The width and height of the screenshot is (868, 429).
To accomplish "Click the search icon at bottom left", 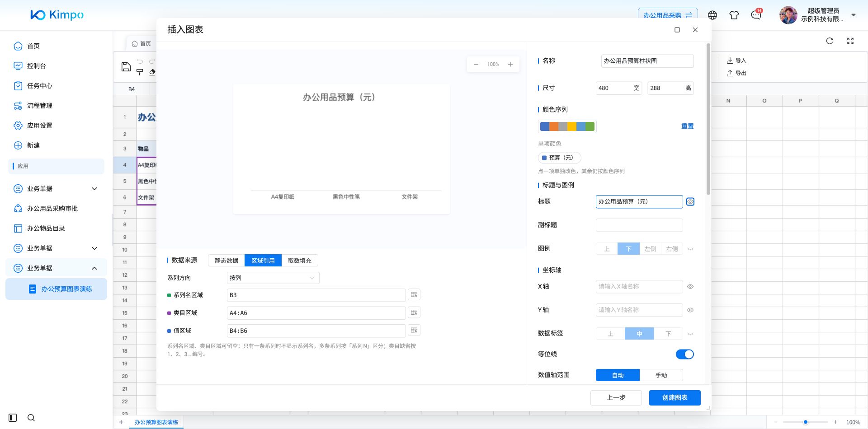I will [31, 418].
